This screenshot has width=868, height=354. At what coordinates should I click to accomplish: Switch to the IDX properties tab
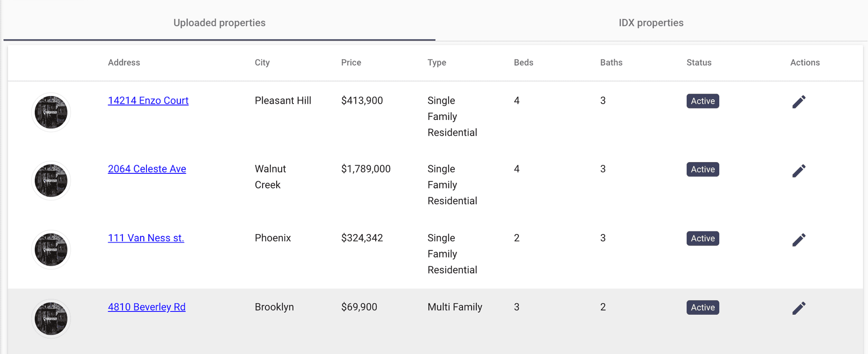pos(651,23)
